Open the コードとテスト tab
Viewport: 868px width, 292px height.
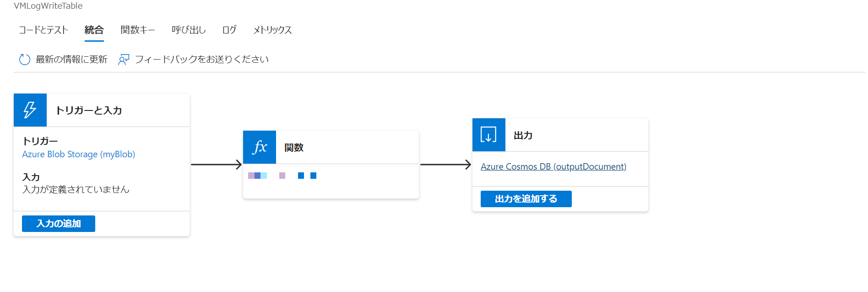coord(43,30)
